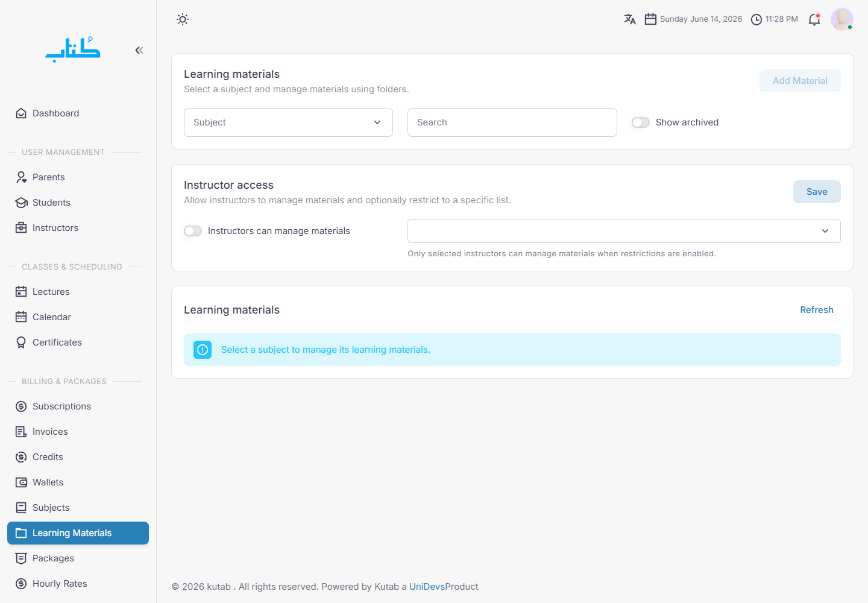Click the Search input field
868x603 pixels.
coord(512,122)
